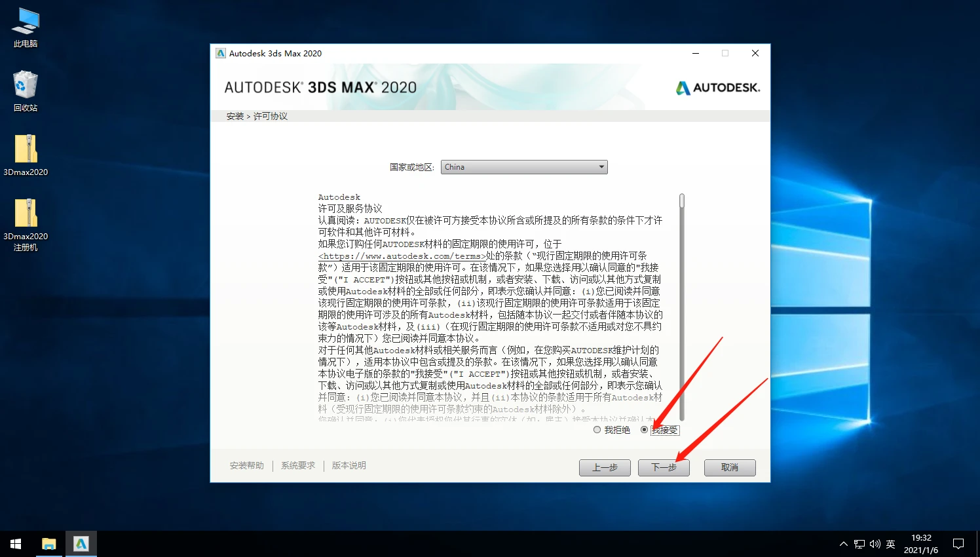Close the Autodesk 3ds Max 2020 installer
The image size is (980, 557).
click(x=755, y=53)
